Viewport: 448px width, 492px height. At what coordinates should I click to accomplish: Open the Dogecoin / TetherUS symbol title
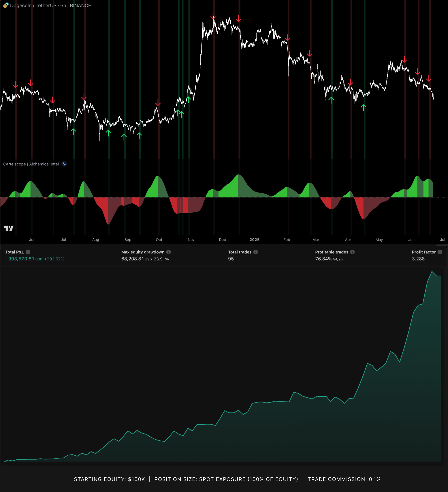50,5
